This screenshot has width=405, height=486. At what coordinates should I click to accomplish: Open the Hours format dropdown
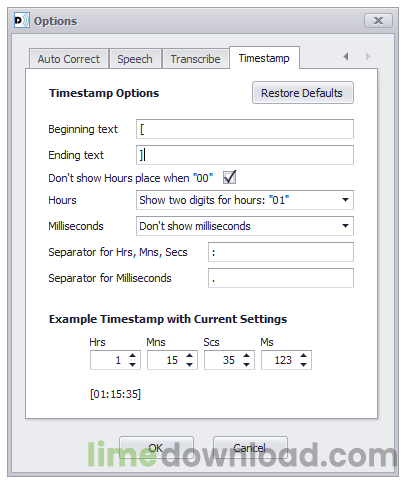[x=245, y=200]
